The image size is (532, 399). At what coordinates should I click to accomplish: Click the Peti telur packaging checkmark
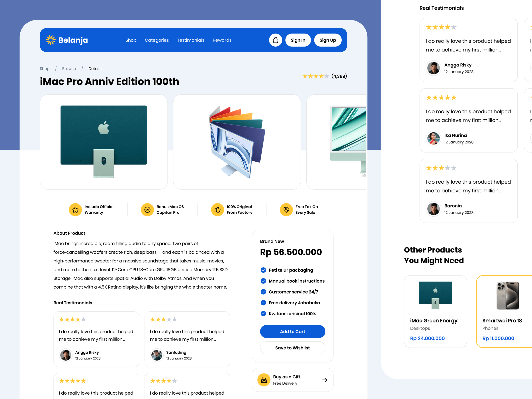click(x=263, y=270)
